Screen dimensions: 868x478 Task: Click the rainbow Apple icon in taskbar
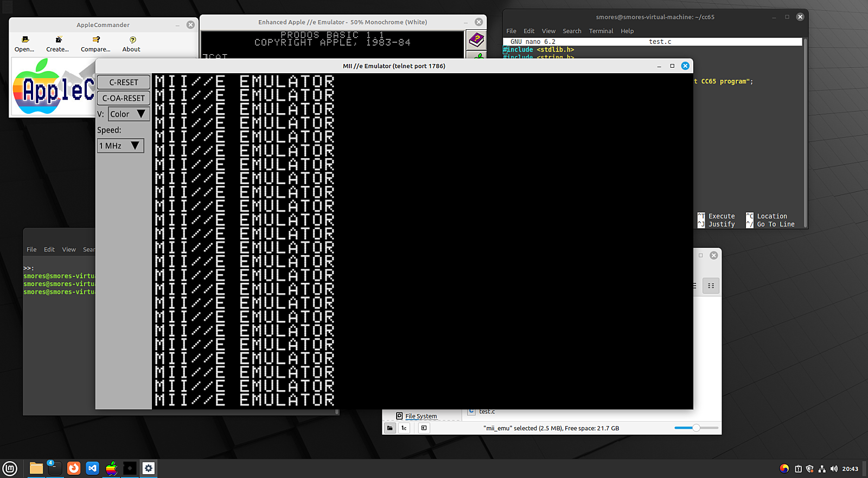111,468
